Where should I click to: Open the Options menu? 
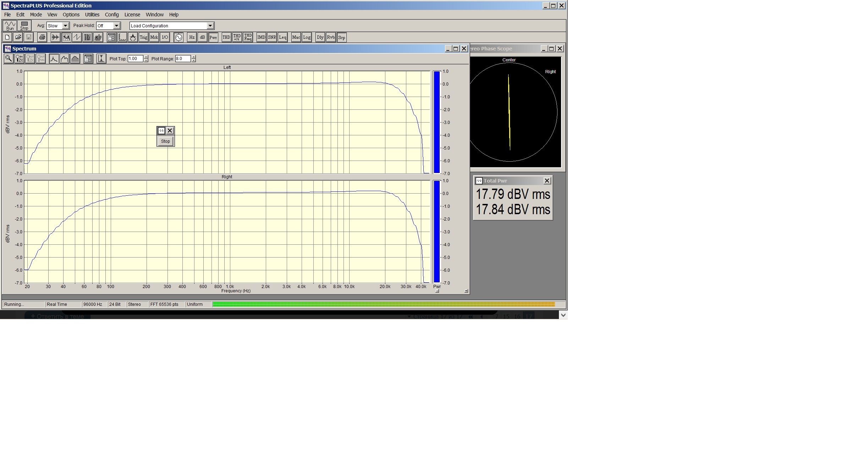71,15
